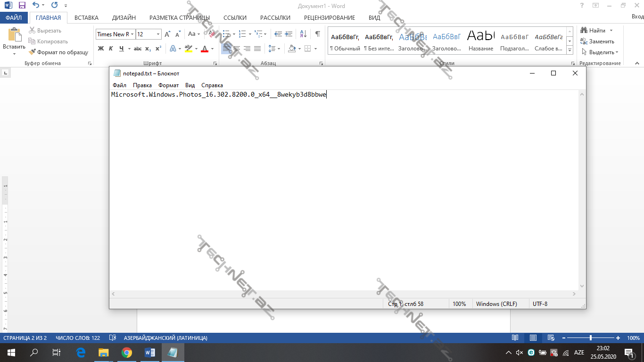Click the Undo arrow in quick access

pyautogui.click(x=36, y=6)
